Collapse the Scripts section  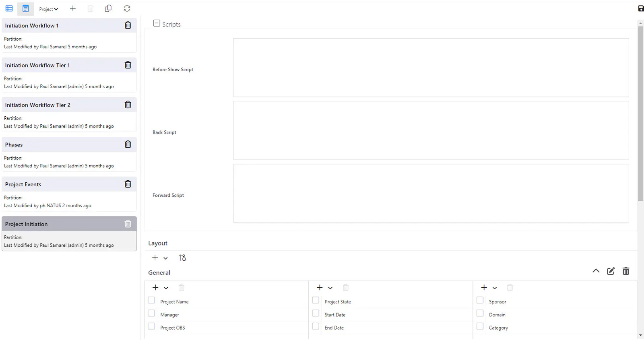pyautogui.click(x=157, y=23)
